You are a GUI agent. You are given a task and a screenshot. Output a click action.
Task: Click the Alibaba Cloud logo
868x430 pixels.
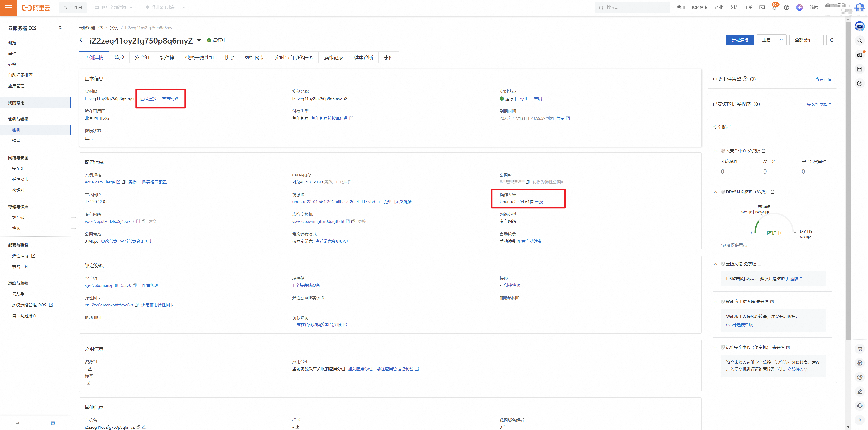[x=36, y=8]
